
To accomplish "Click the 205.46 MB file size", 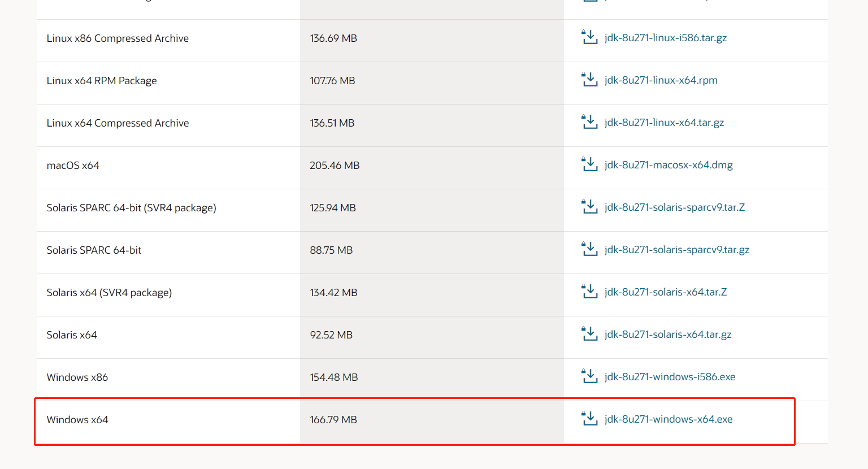I will coord(335,166).
